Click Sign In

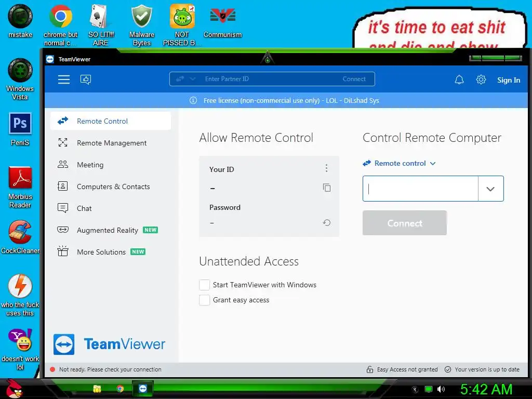pos(508,80)
